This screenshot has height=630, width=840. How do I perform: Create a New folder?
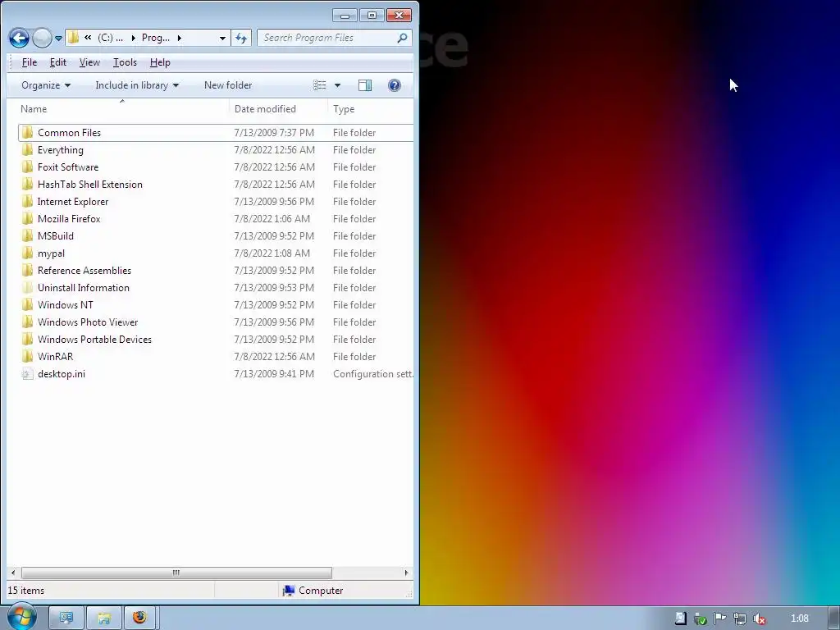228,85
